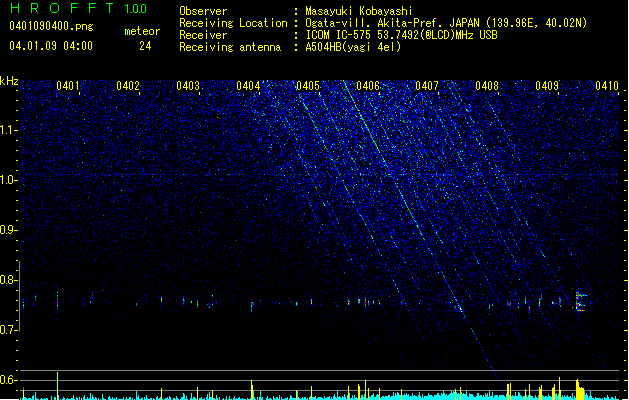This screenshot has width=629, height=400.
Task: Click the 0.9 frequency axis label
Action: click(9, 230)
